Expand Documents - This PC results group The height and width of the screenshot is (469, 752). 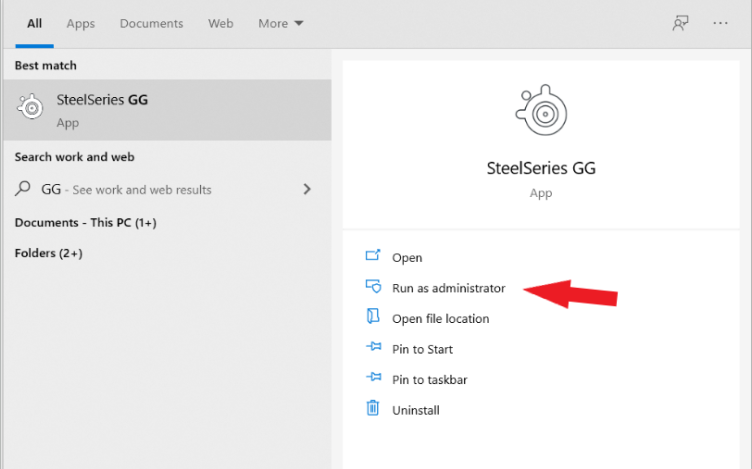85,222
